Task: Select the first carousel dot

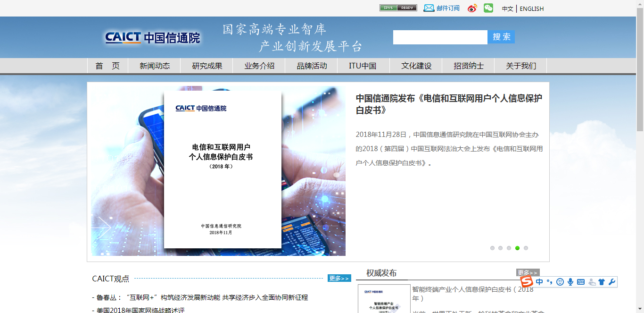Action: click(x=492, y=248)
